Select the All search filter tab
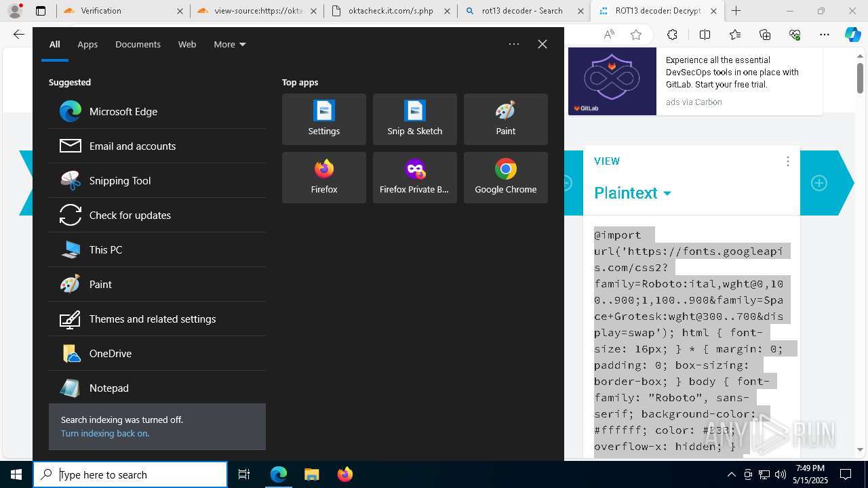Viewport: 868px width, 488px height. tap(55, 44)
